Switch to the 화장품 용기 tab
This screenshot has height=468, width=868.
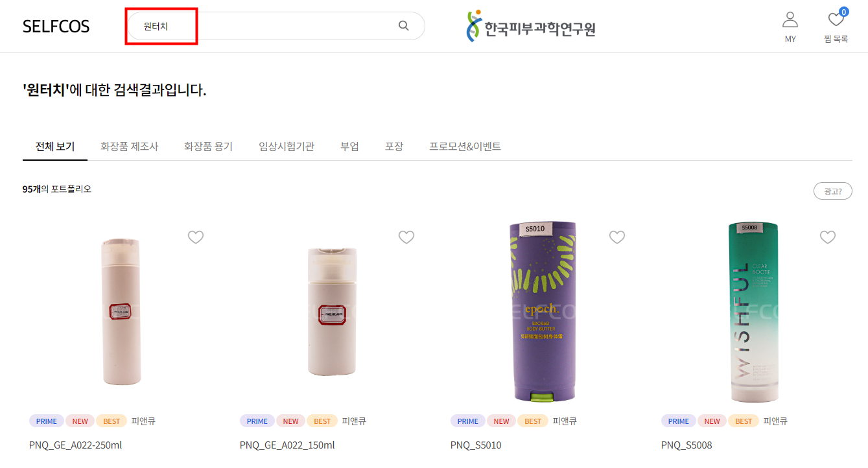point(209,146)
